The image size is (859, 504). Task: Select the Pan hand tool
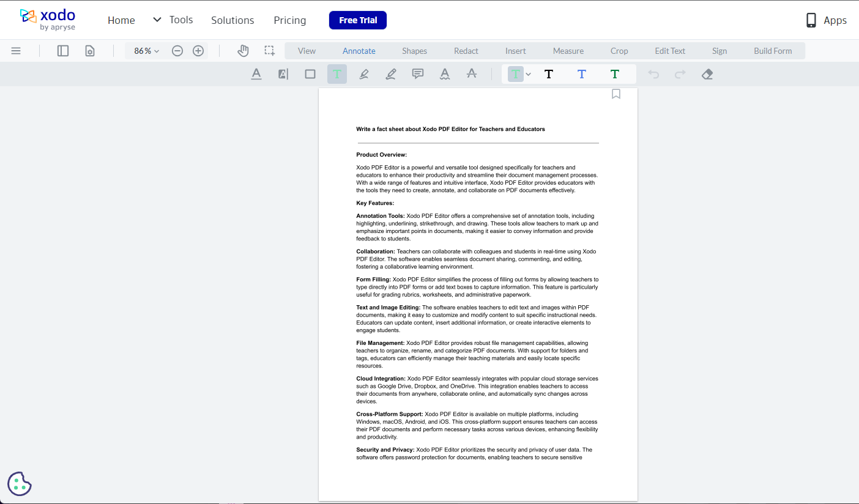[x=243, y=51]
